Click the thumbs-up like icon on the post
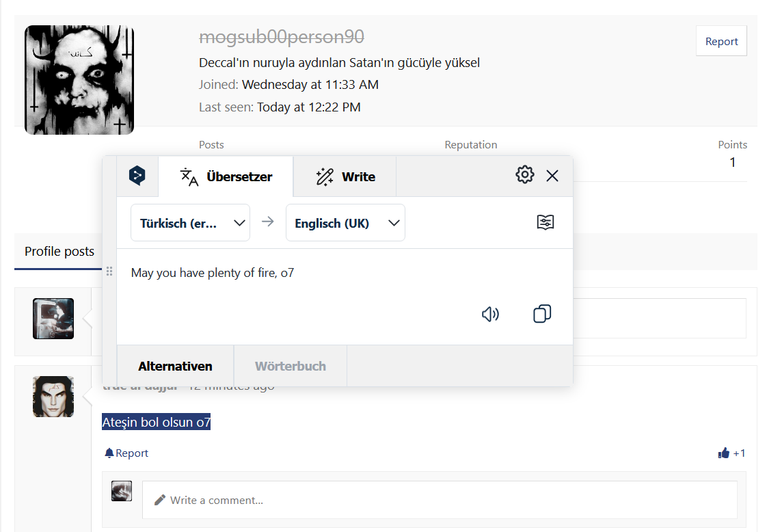 coord(723,453)
